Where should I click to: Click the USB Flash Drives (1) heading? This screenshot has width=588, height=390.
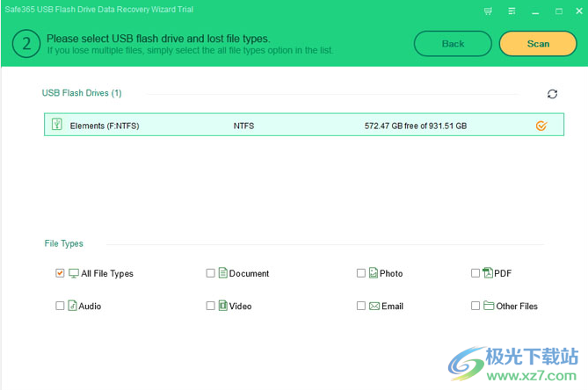coord(82,93)
